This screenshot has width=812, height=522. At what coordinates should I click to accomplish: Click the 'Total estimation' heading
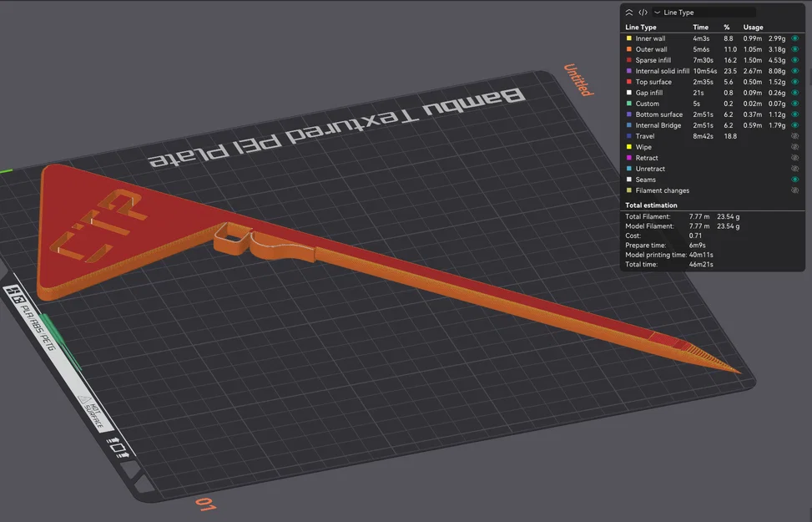(x=651, y=205)
